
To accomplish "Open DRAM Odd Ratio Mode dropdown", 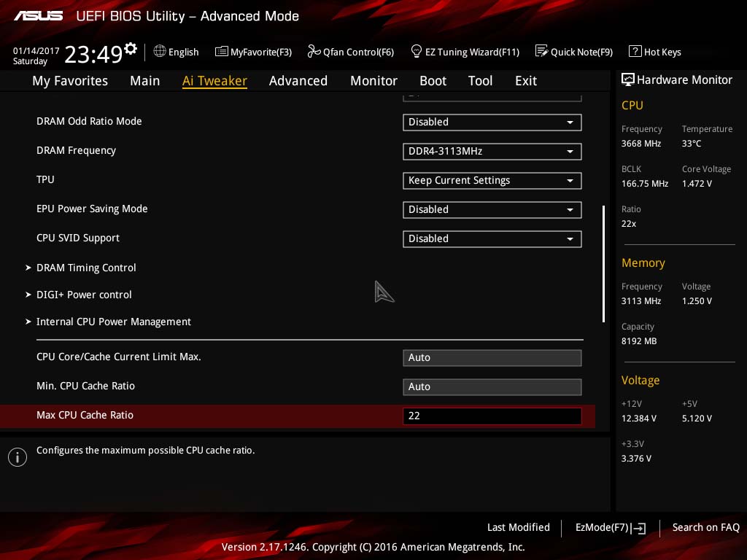I will [x=492, y=122].
